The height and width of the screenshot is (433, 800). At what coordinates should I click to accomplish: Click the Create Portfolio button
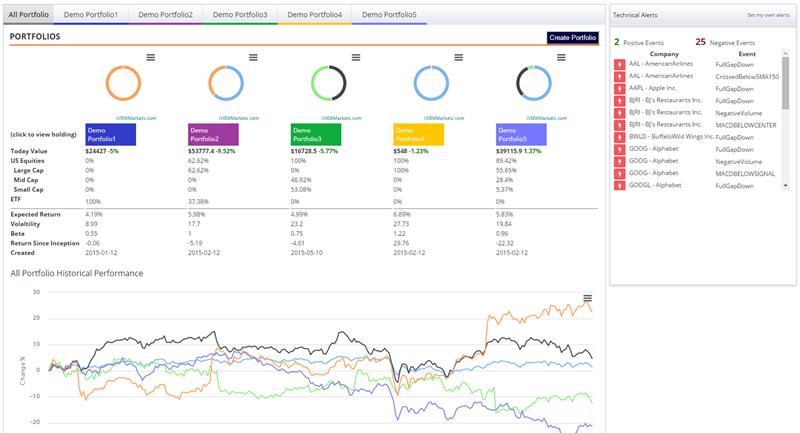(x=572, y=38)
